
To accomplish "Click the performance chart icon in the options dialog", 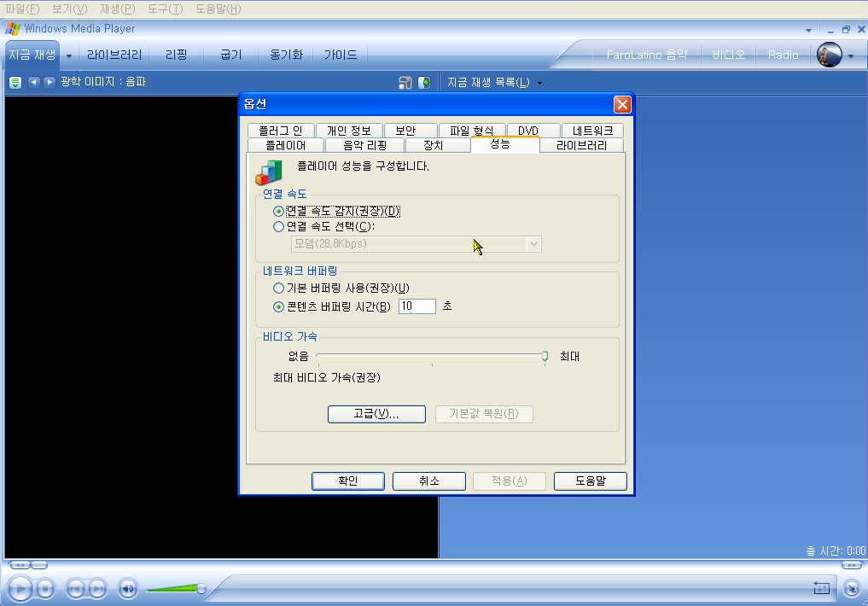I will tap(269, 172).
